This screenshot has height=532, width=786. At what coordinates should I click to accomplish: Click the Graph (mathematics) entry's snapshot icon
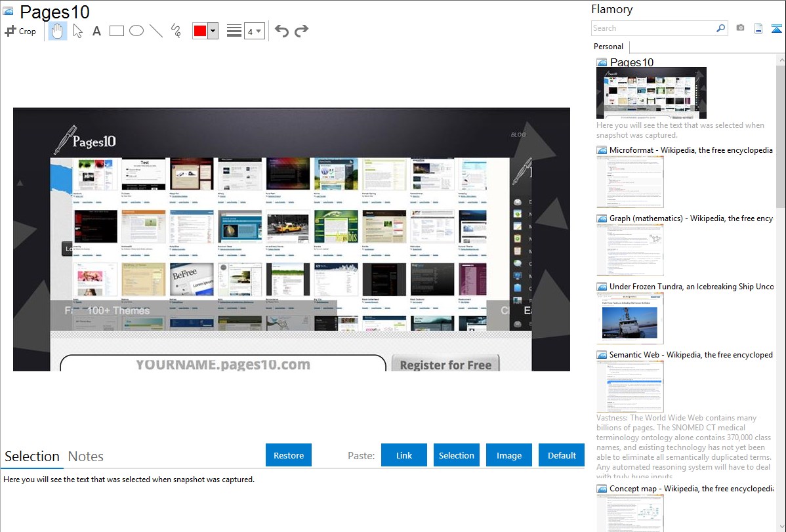click(602, 218)
